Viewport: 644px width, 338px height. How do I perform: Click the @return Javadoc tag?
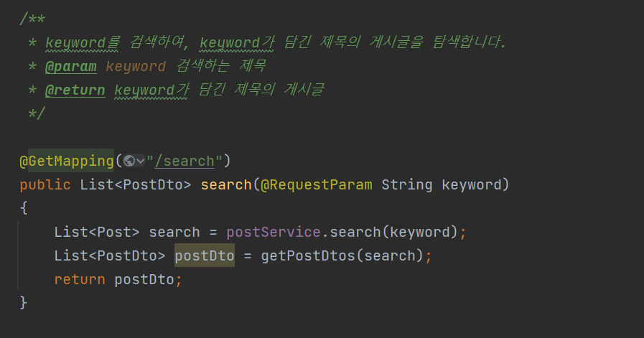75,90
